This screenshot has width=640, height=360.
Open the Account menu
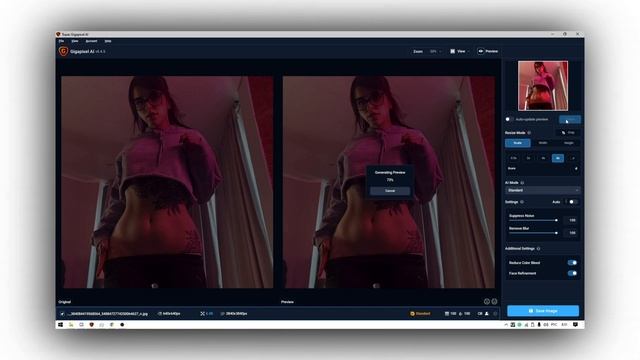point(91,41)
